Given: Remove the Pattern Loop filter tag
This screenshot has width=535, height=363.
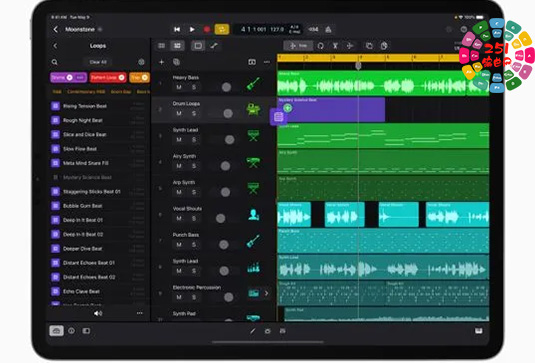Looking at the screenshot, I should pyautogui.click(x=121, y=78).
